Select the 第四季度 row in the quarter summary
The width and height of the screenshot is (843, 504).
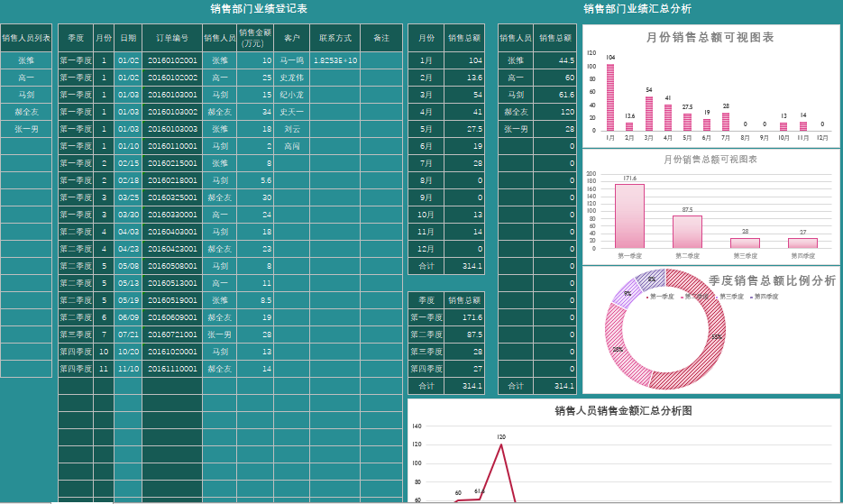(x=446, y=369)
